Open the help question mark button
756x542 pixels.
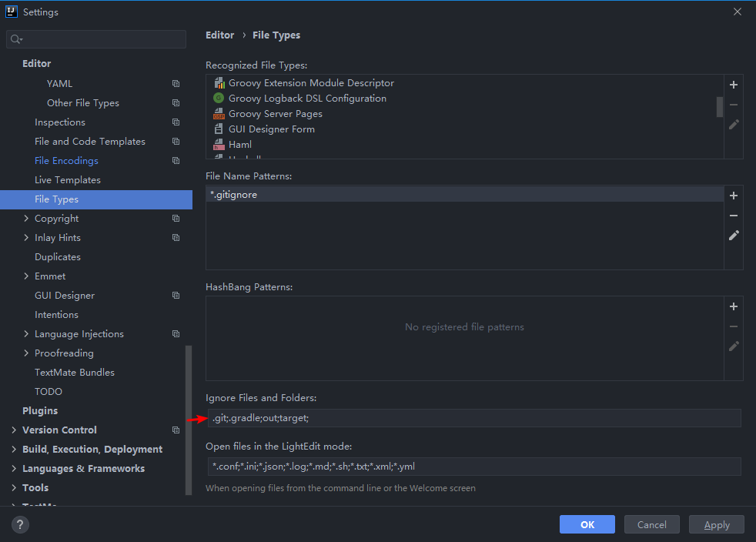21,524
